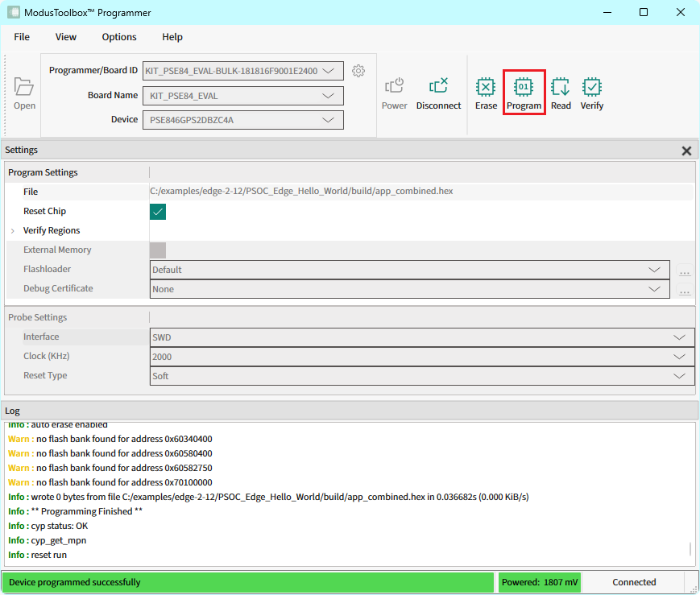Read device memory using Read icon

561,93
